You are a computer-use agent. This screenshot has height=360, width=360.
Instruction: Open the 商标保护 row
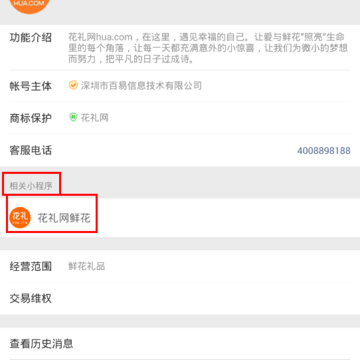(180, 118)
